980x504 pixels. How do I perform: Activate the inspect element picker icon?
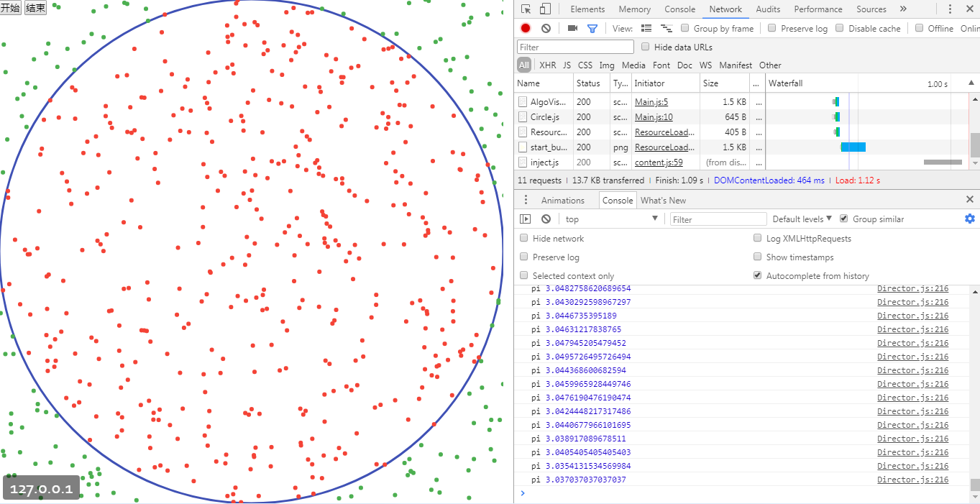pos(526,9)
